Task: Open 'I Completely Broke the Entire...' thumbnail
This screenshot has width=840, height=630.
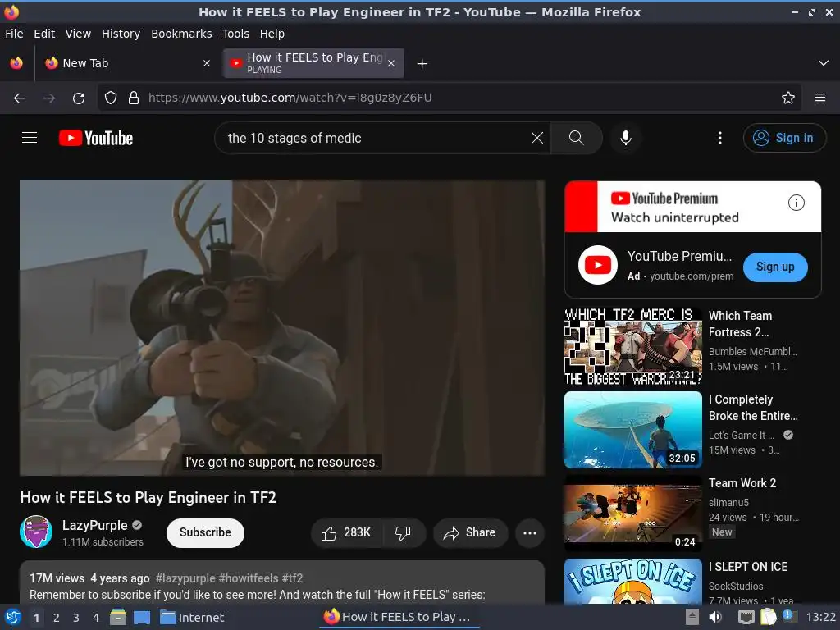Action: pyautogui.click(x=633, y=430)
